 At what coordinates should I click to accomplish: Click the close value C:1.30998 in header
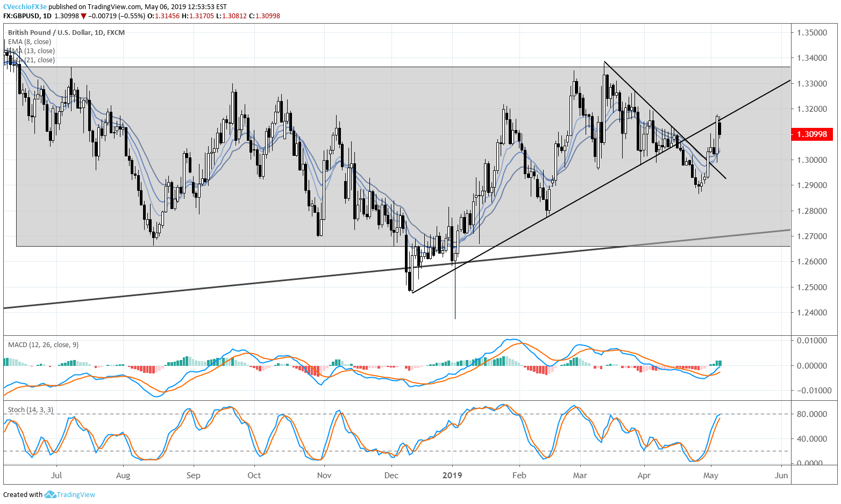pyautogui.click(x=265, y=16)
